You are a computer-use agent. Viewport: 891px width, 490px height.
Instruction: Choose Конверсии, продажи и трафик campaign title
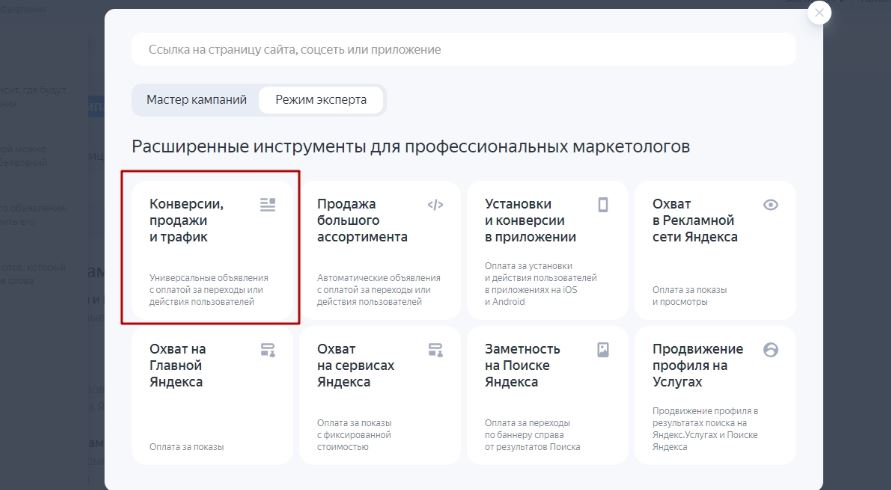pyautogui.click(x=186, y=221)
